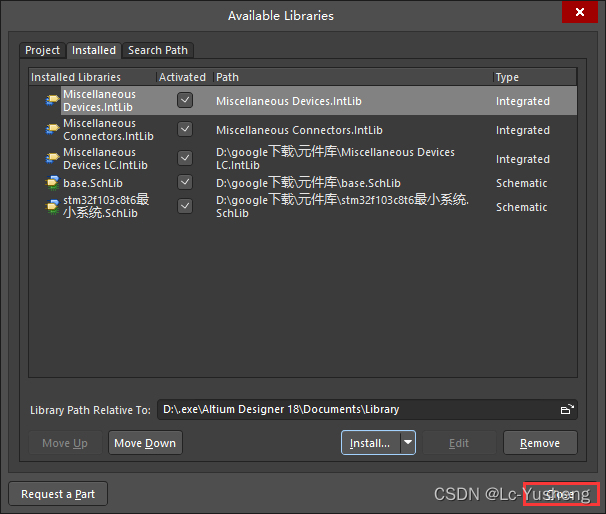Close the Available Libraries dialog window
The width and height of the screenshot is (606, 514).
[579, 15]
